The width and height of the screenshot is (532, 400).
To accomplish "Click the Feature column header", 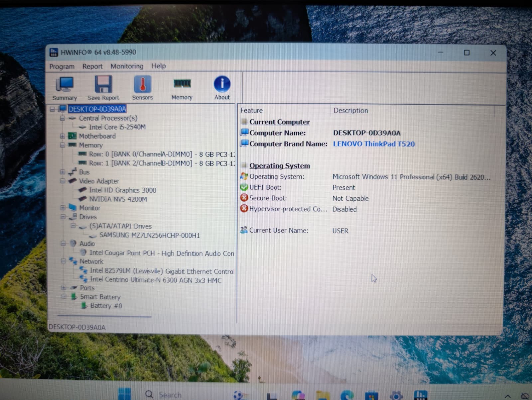I will pyautogui.click(x=252, y=110).
